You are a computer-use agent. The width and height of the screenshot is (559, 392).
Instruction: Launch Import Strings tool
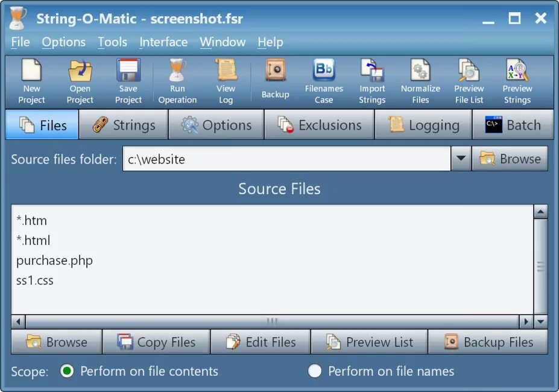coord(372,81)
